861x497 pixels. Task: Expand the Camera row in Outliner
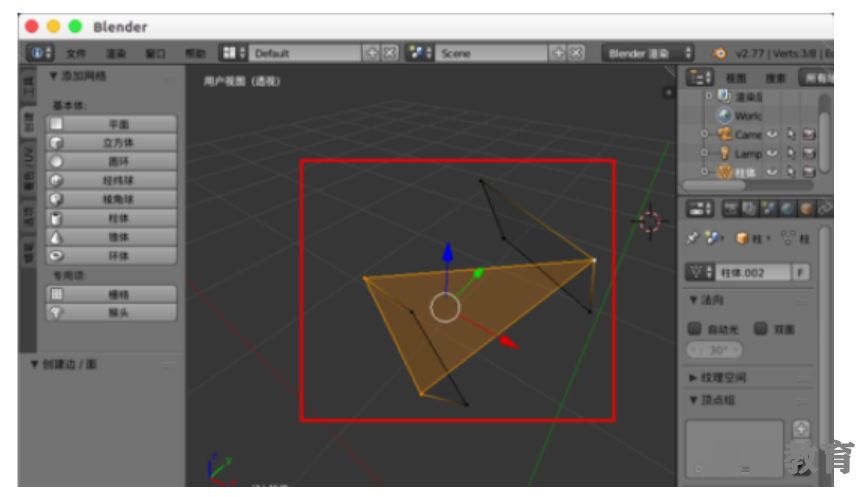(704, 134)
